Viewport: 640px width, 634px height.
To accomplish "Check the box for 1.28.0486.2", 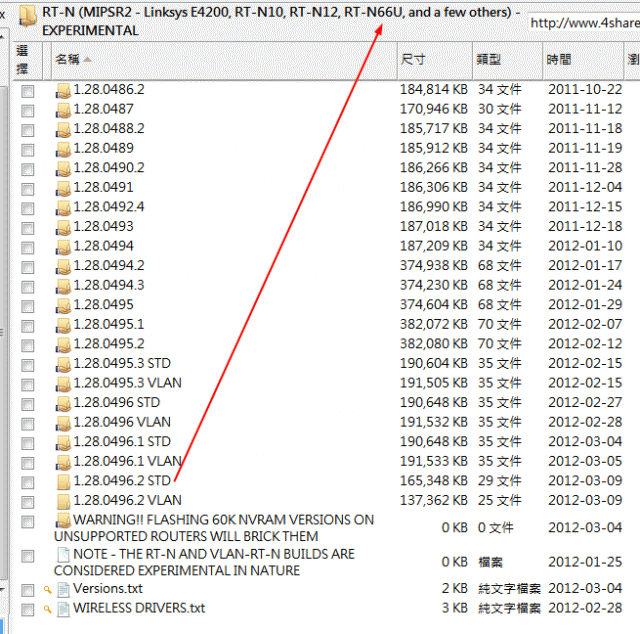I will coord(28,91).
